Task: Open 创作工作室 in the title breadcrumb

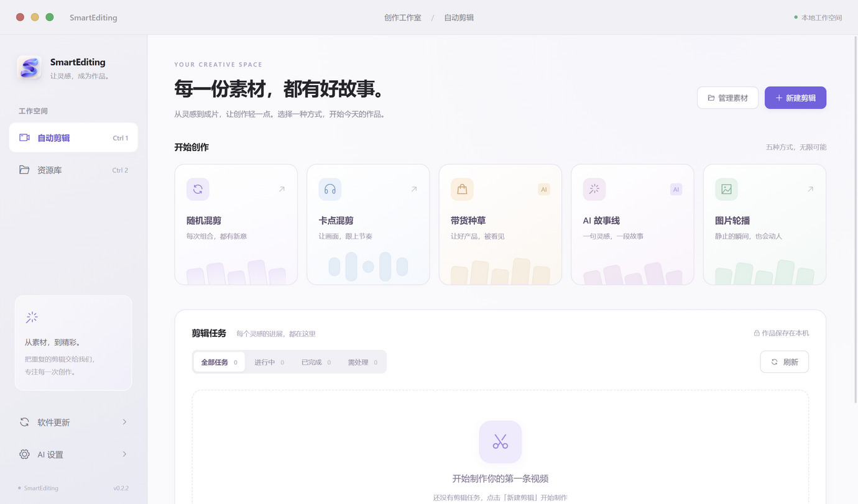Action: (x=403, y=17)
